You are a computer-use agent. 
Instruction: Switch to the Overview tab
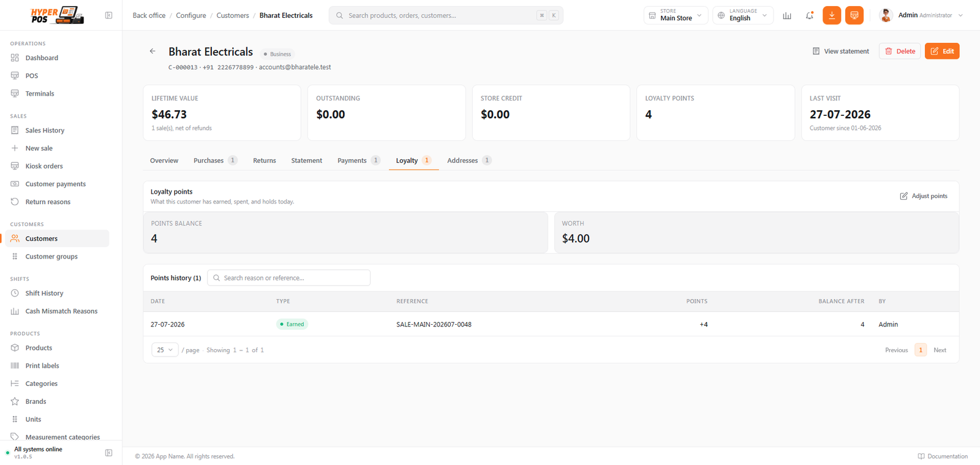coord(164,161)
